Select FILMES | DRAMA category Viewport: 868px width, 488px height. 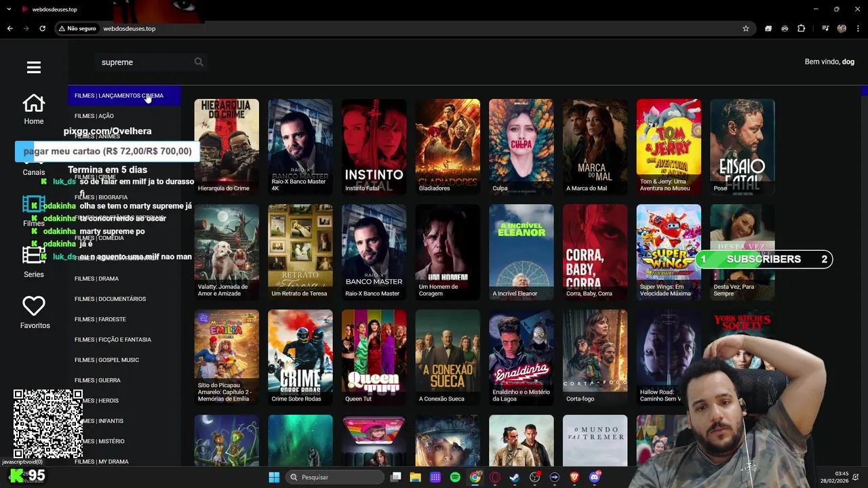pyautogui.click(x=125, y=279)
